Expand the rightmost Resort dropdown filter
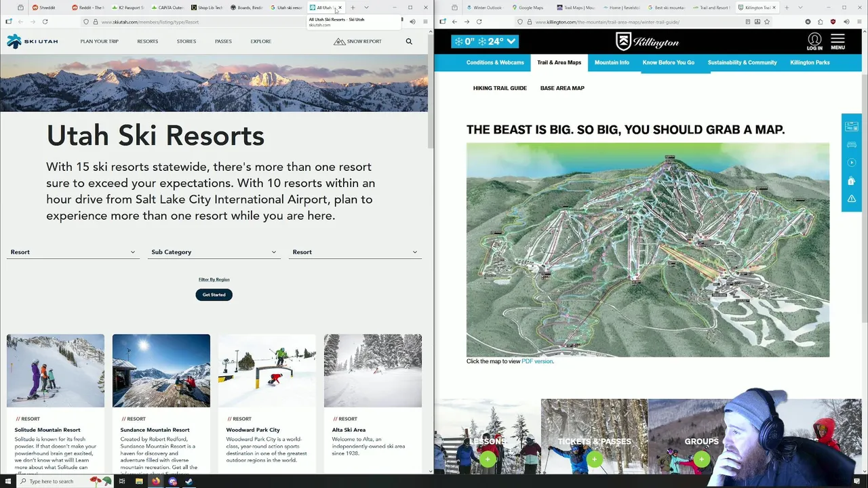 click(355, 252)
